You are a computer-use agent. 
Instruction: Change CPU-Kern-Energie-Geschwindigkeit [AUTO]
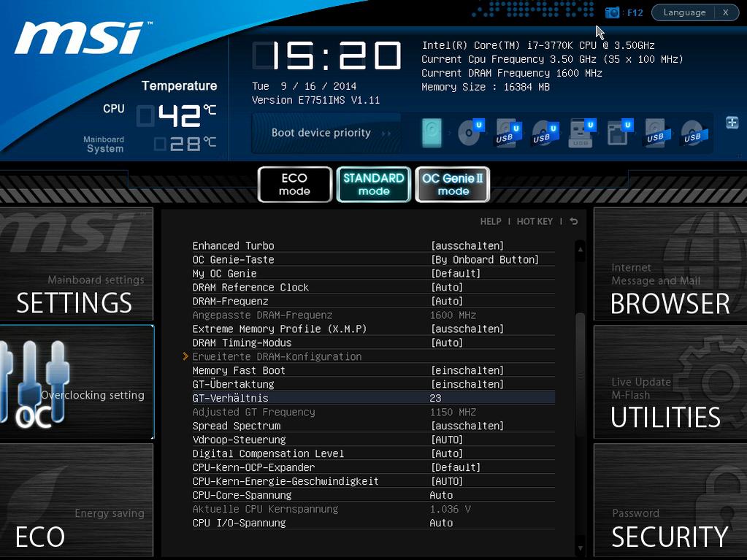point(446,481)
